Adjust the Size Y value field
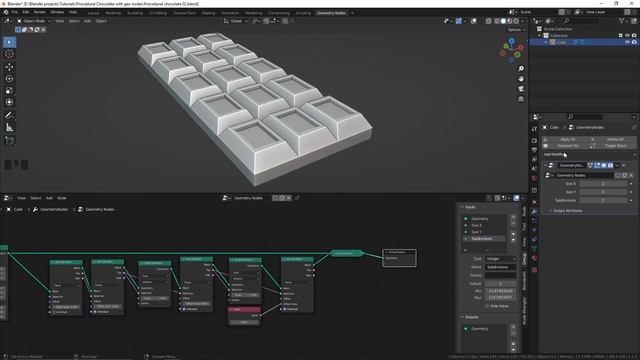This screenshot has width=640, height=360. click(603, 192)
